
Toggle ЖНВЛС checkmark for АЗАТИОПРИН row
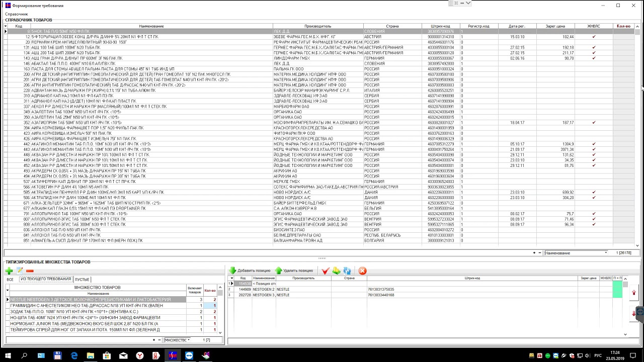point(594,123)
